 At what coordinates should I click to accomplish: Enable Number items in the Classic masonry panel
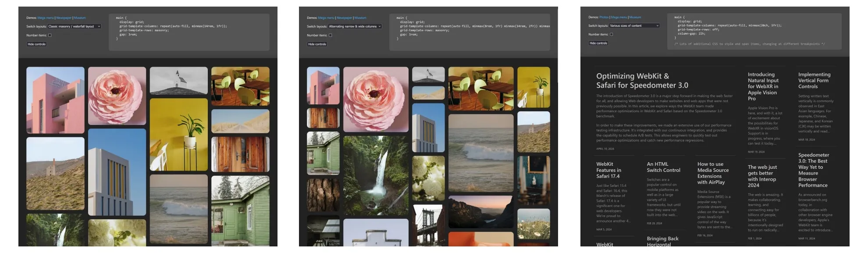[x=50, y=36]
